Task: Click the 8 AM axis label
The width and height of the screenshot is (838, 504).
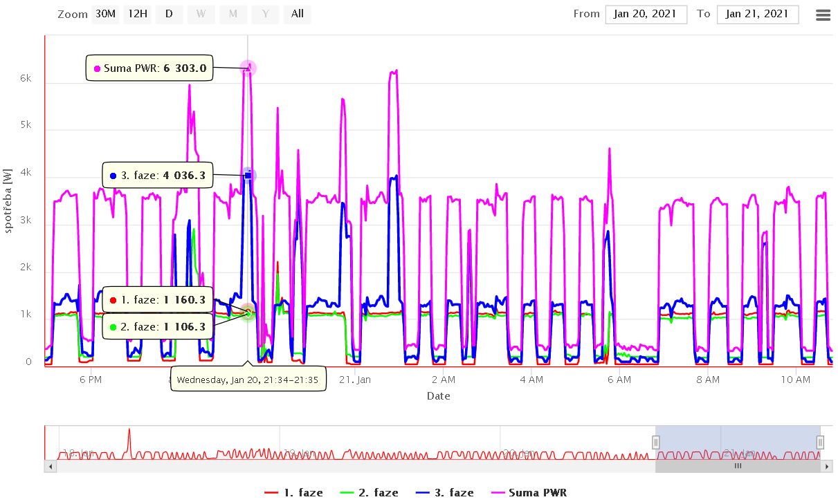Action: coord(707,380)
